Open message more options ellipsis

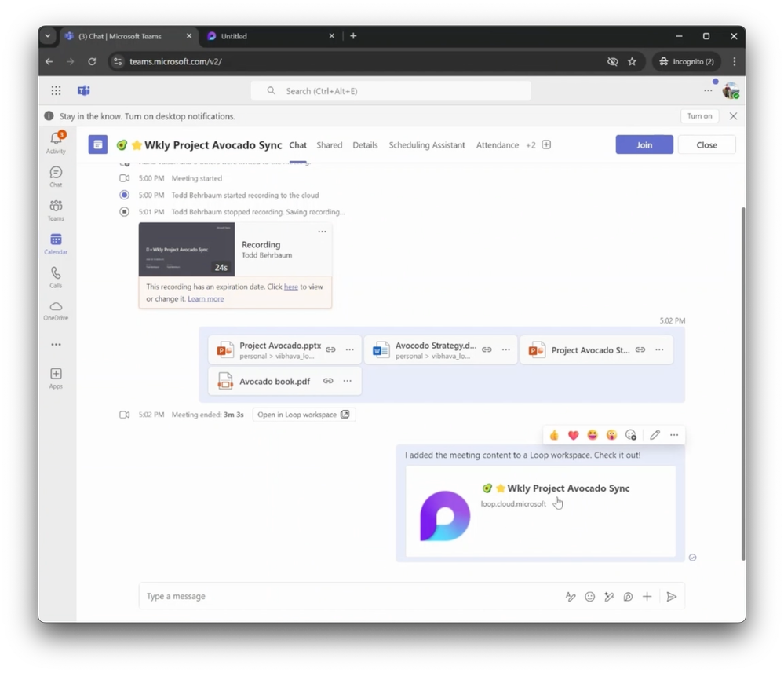pos(674,435)
